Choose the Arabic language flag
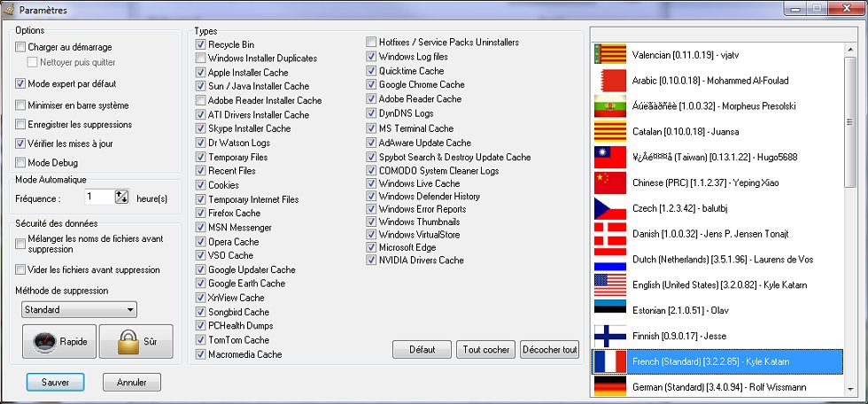The width and height of the screenshot is (868, 404). click(610, 81)
